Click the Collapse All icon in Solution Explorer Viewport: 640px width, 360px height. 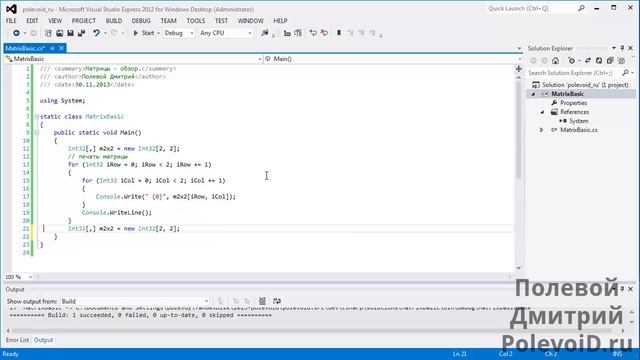tap(610, 61)
